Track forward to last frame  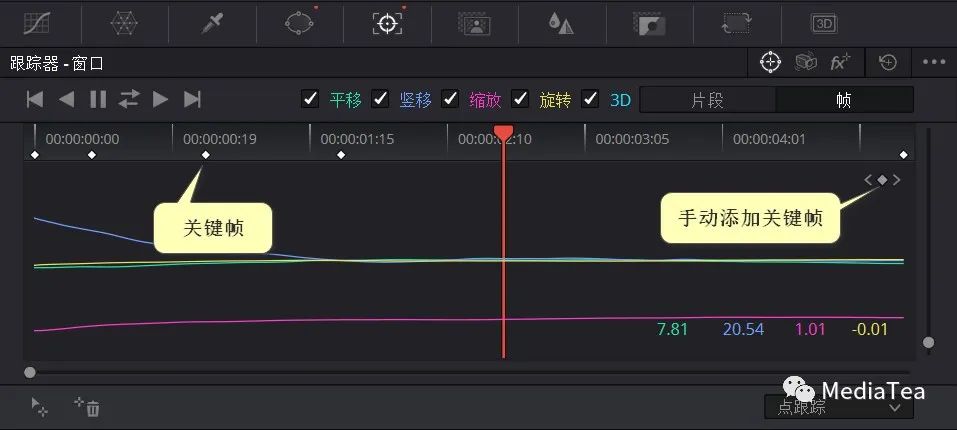(192, 99)
